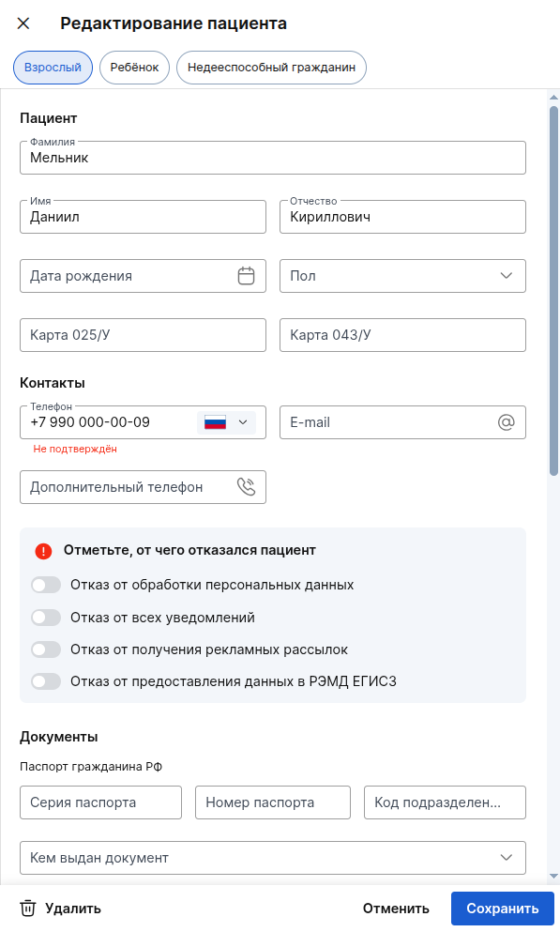Click the scrollbar down arrow icon
Viewport: 560px width, 932px height.
pyautogui.click(x=552, y=877)
